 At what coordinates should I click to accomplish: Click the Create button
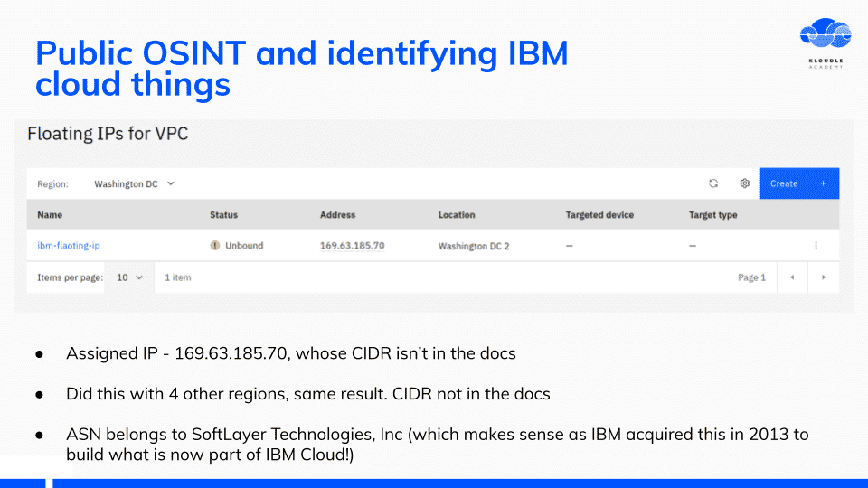[799, 183]
